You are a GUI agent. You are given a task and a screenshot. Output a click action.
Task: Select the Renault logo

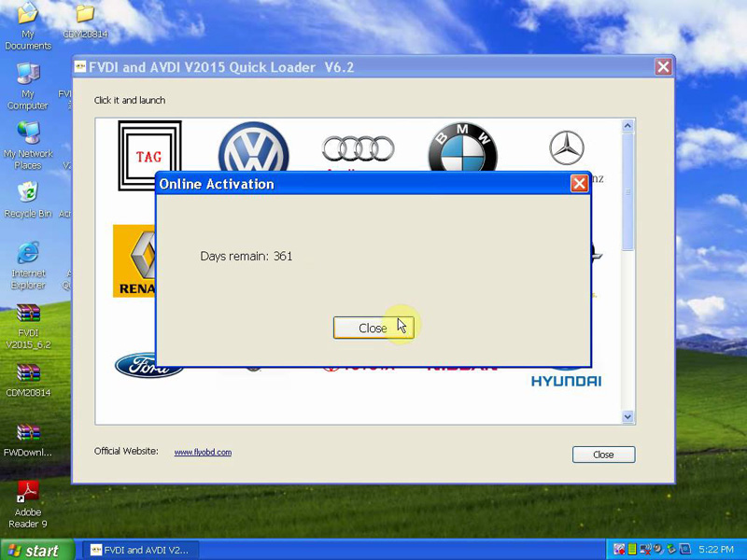coord(134,261)
